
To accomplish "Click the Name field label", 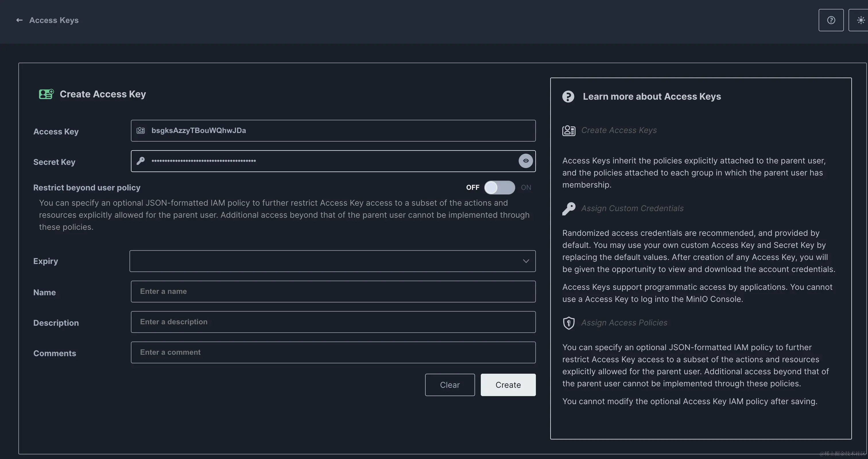I will click(x=44, y=292).
